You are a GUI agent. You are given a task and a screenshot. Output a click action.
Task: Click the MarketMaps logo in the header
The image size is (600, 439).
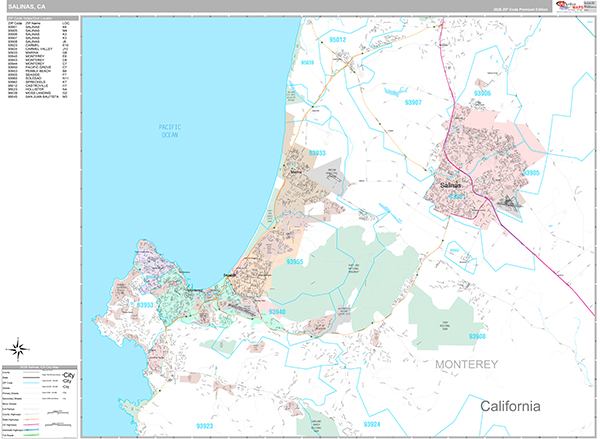point(572,6)
